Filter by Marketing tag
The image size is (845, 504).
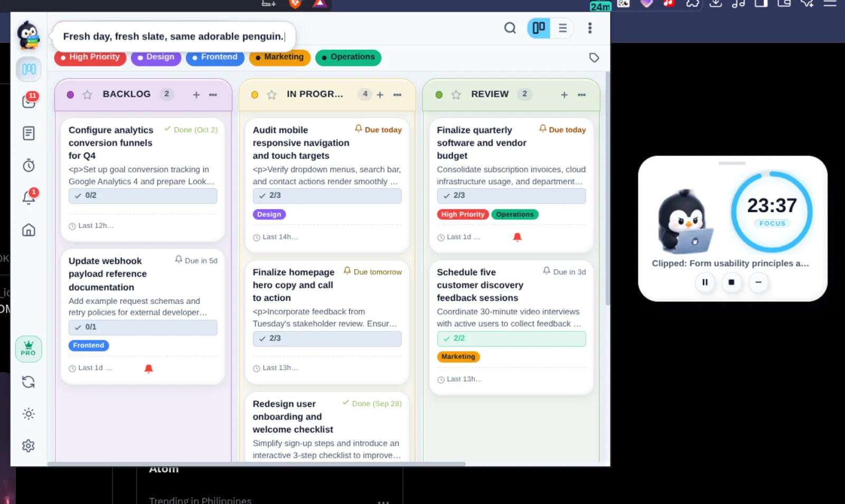pyautogui.click(x=279, y=57)
